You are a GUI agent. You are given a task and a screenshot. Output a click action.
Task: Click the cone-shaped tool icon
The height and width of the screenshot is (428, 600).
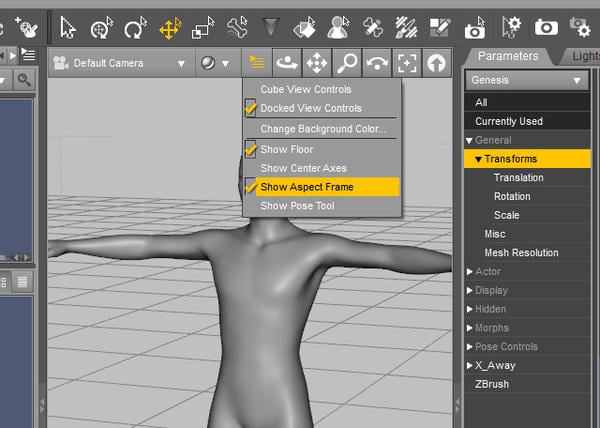coord(270,28)
